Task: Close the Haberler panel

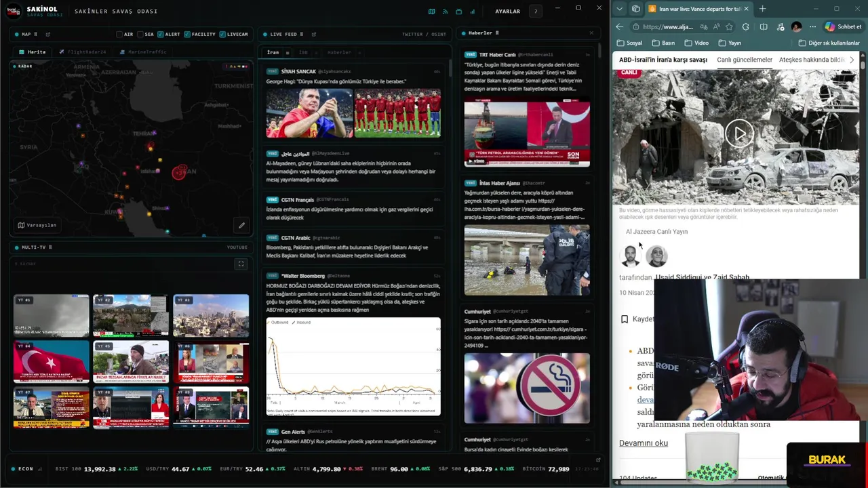Action: pyautogui.click(x=591, y=33)
